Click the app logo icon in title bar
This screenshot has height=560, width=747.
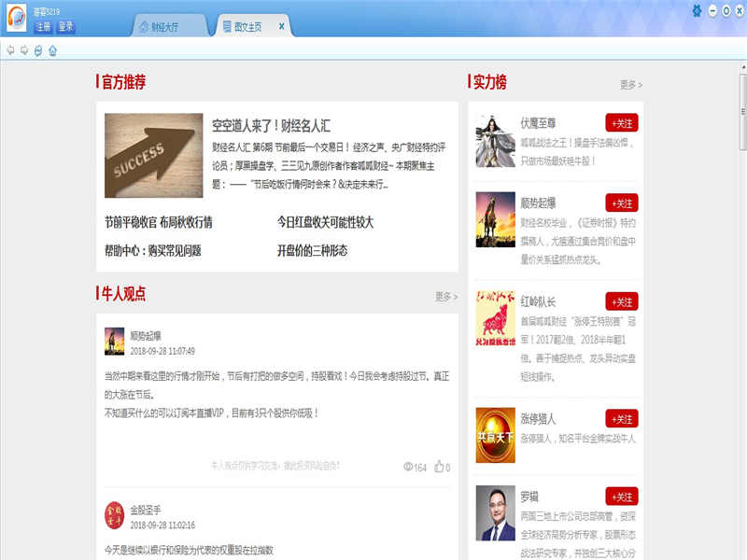pyautogui.click(x=16, y=18)
